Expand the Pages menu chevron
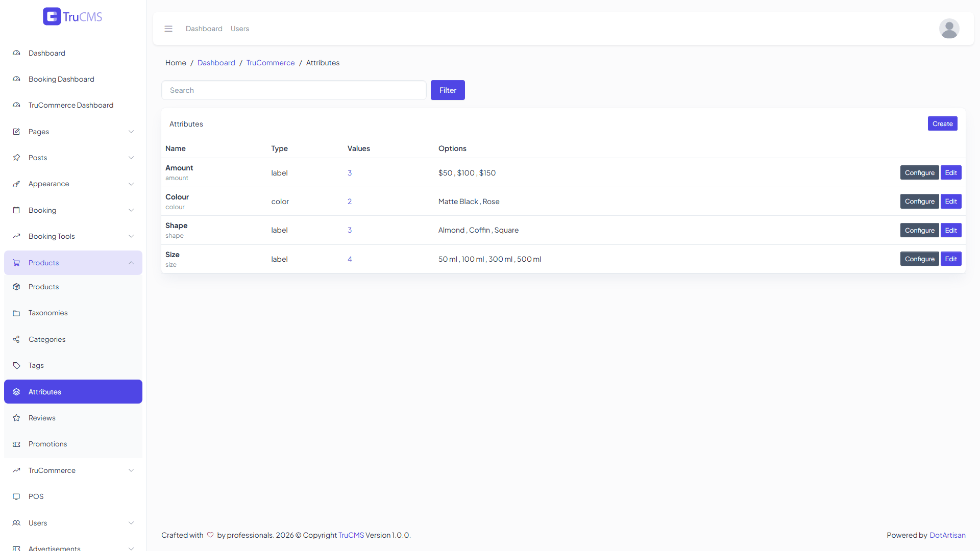980x551 pixels. click(x=131, y=132)
